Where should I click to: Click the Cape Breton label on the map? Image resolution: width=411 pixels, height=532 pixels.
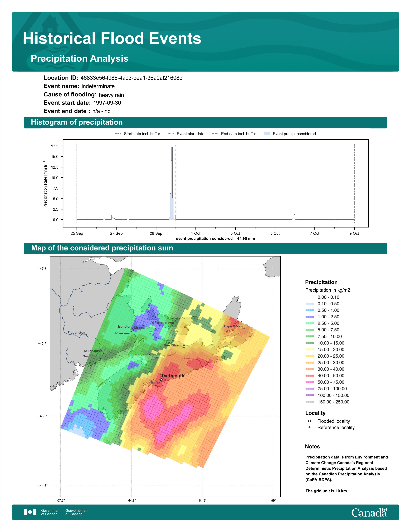(x=234, y=326)
